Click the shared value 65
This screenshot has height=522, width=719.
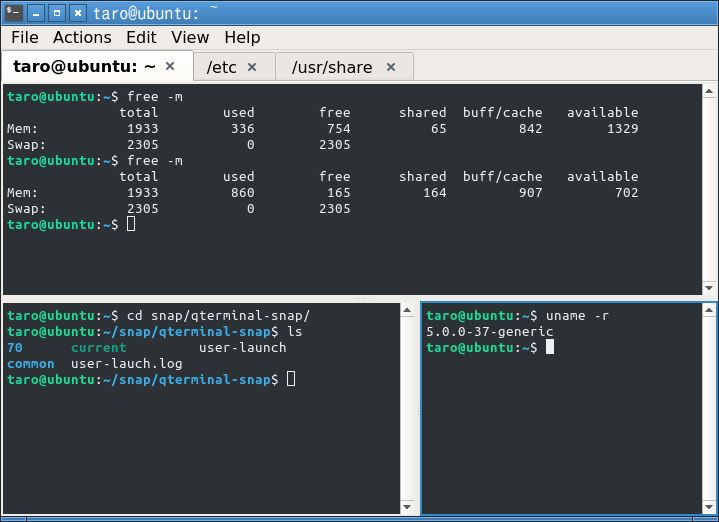tap(438, 128)
